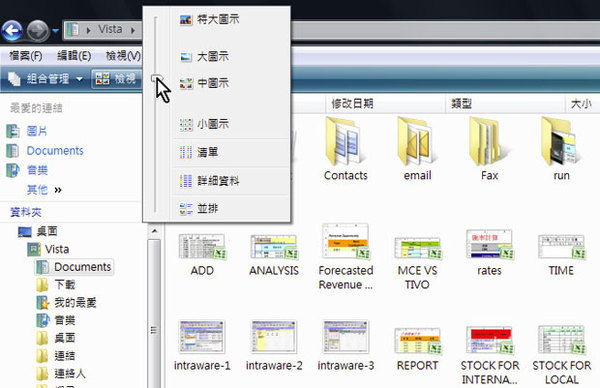The image size is (600, 388).
Task: Select the REPORT spreadsheet file
Action: [x=417, y=349]
